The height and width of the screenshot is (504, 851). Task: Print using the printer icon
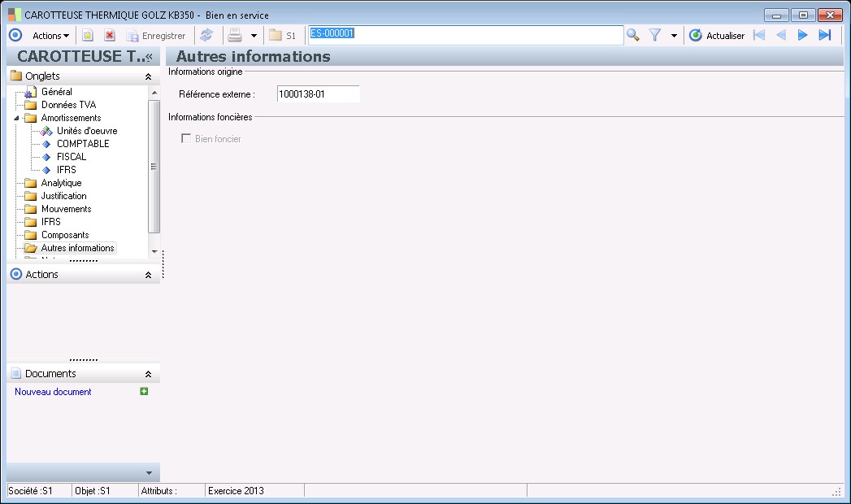235,35
